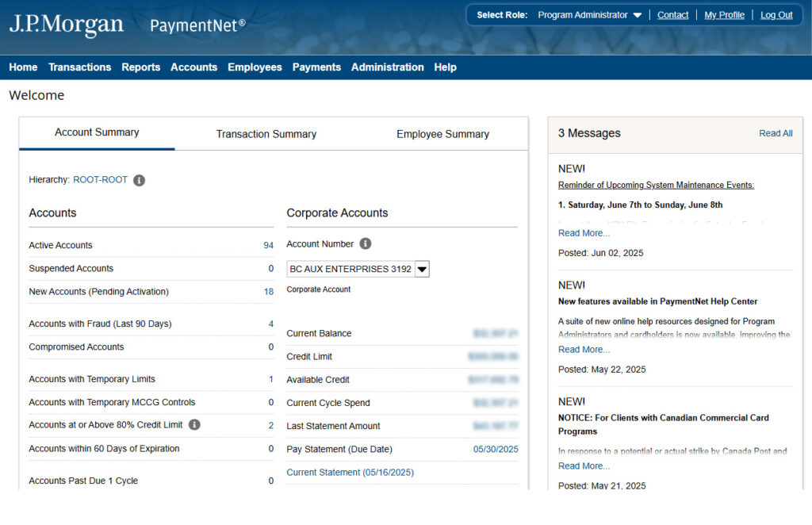Expand the BC AUX ENTERPRISES account dropdown
Screen dimensions: 812x525
[422, 270]
